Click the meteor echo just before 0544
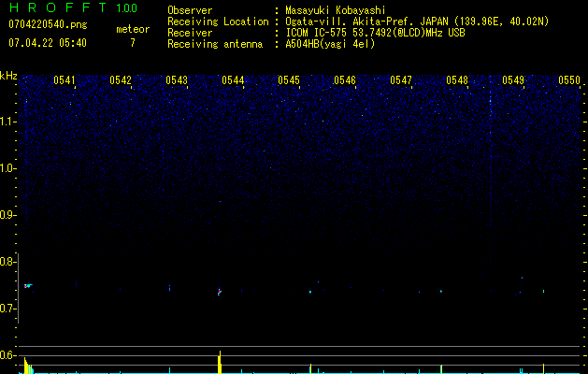The width and height of the screenshot is (588, 374). [220, 292]
